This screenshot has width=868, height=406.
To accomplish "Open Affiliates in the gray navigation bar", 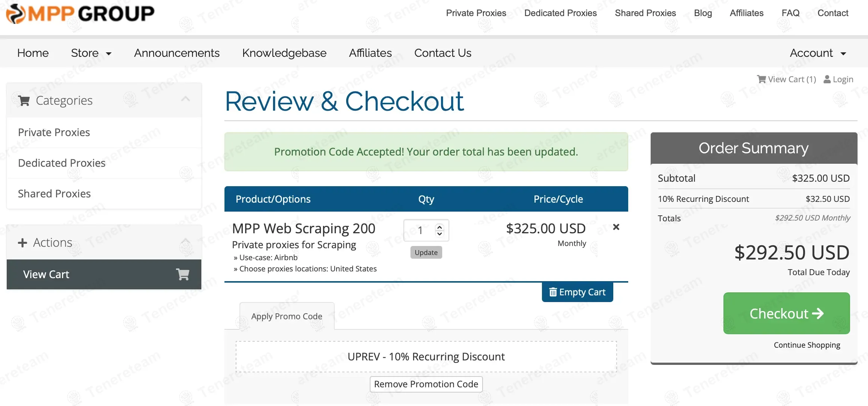I will pos(370,53).
